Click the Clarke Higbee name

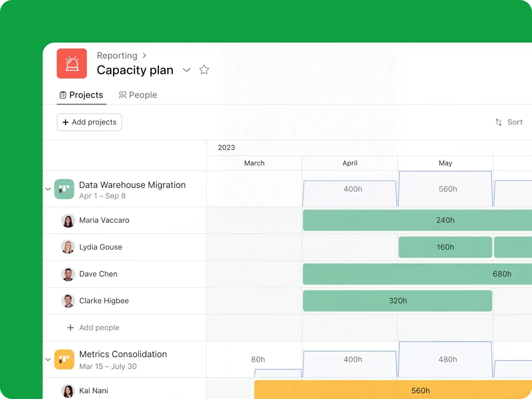(104, 301)
